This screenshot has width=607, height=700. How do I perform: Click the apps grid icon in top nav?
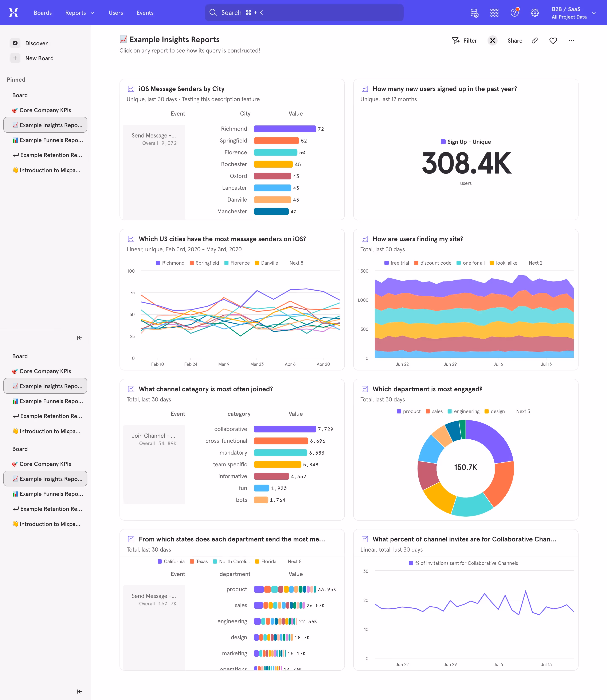click(x=494, y=12)
